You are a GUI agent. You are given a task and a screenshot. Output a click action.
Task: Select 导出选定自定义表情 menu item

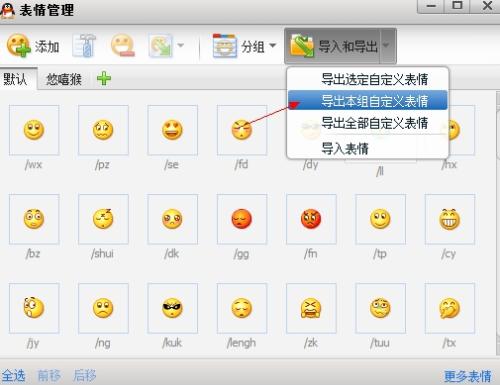[368, 79]
